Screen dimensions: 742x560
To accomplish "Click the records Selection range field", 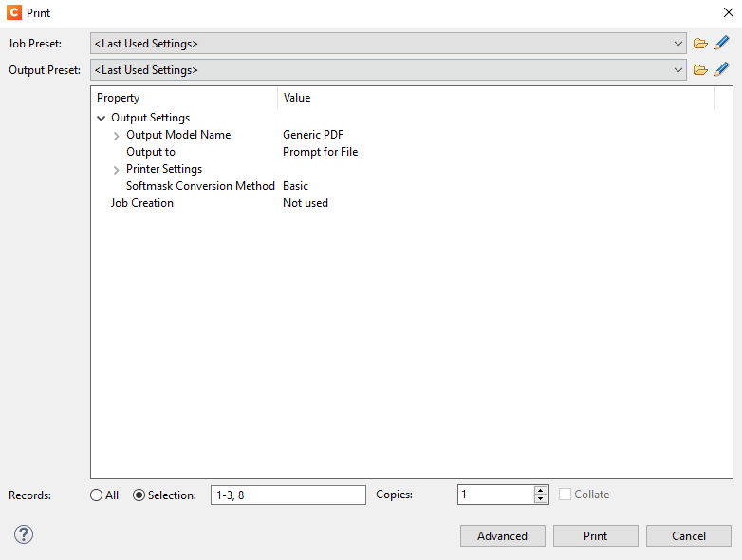I will click(x=288, y=495).
